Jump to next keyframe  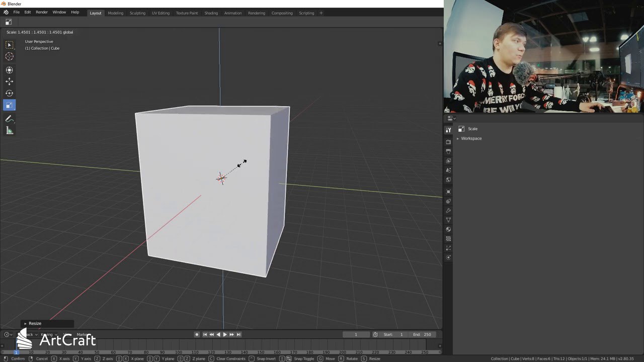click(x=231, y=334)
